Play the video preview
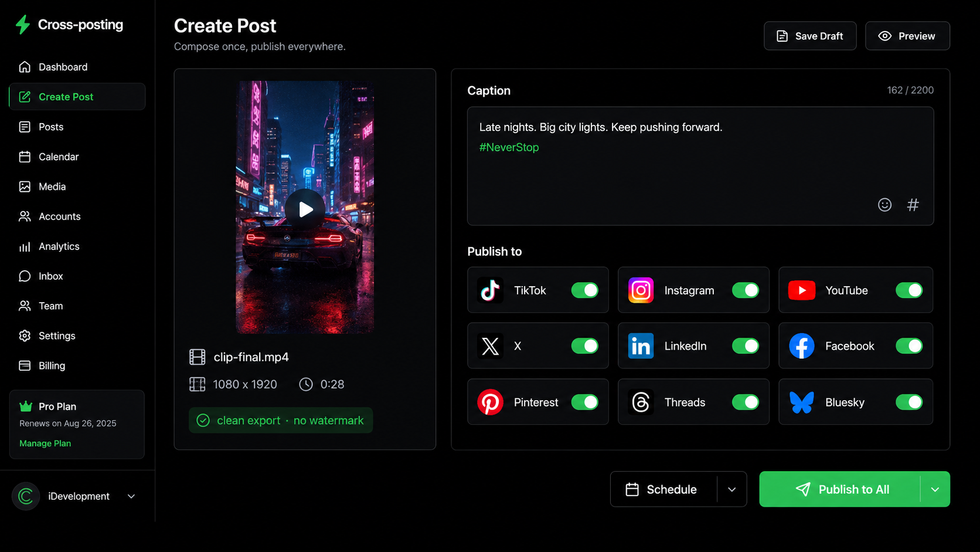Screen dimensions: 980x552 tap(305, 209)
